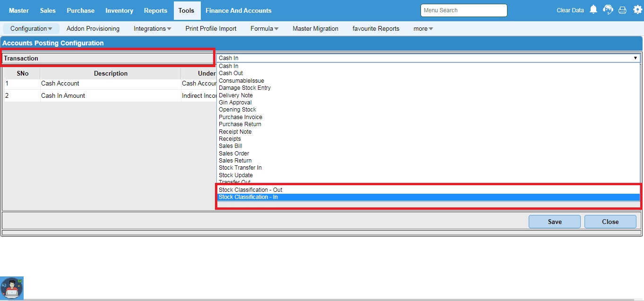Screen dimensions: 644x301
Task: Click the Save button
Action: click(555, 222)
